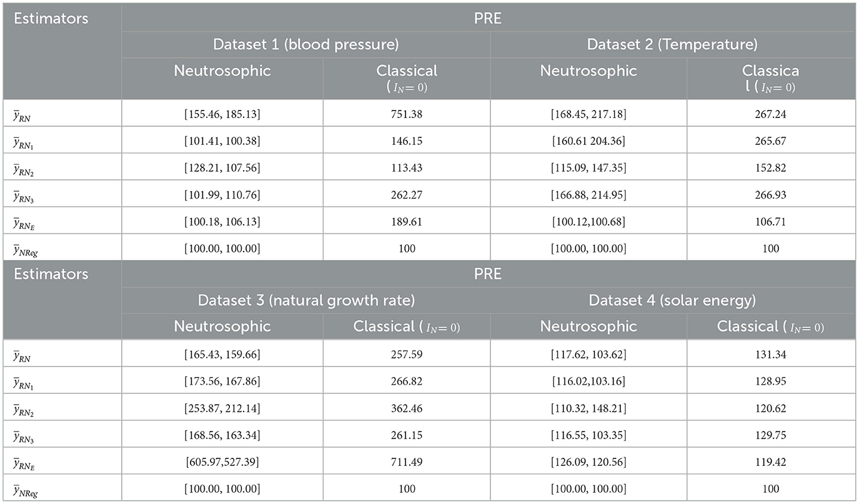859x504 pixels.
Task: Click the value 131.34
Action: pyautogui.click(x=770, y=353)
